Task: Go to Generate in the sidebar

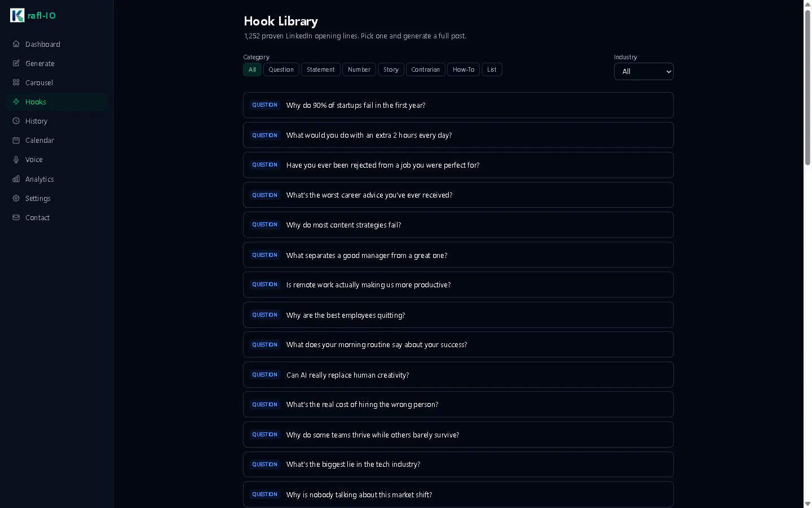Action: click(x=56, y=63)
